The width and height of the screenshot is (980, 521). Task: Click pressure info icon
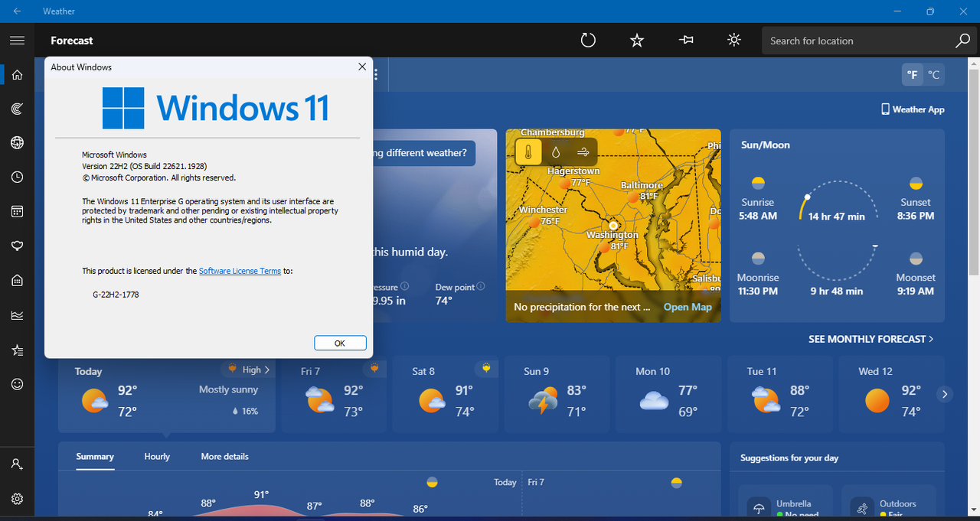405,286
